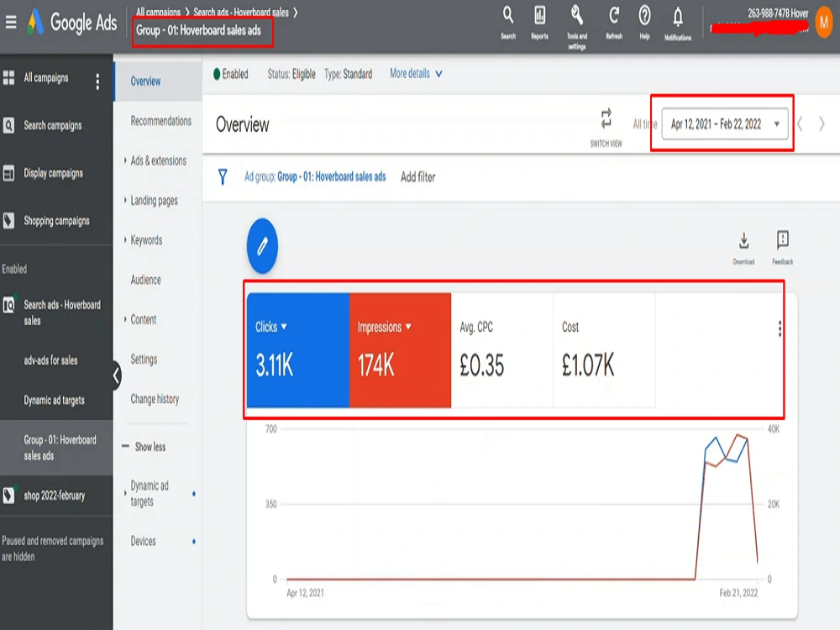Select Shopping campaigns in sidebar
Screen dimensions: 840x630
pyautogui.click(x=56, y=221)
